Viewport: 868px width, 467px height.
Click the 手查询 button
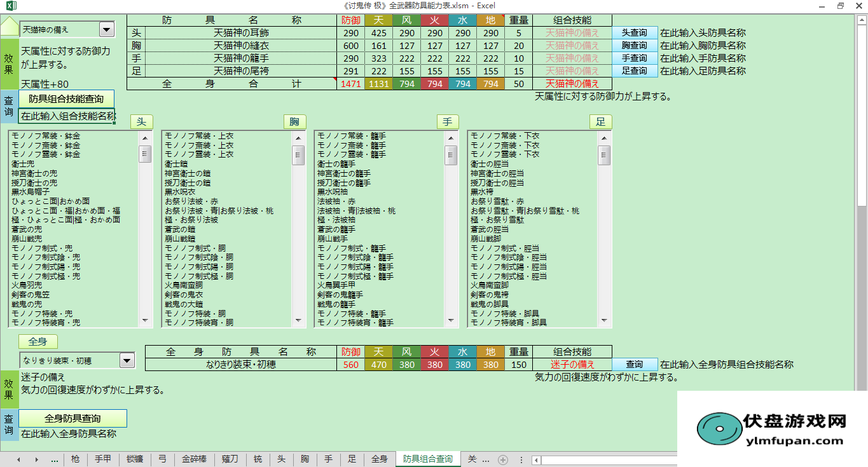tap(635, 58)
